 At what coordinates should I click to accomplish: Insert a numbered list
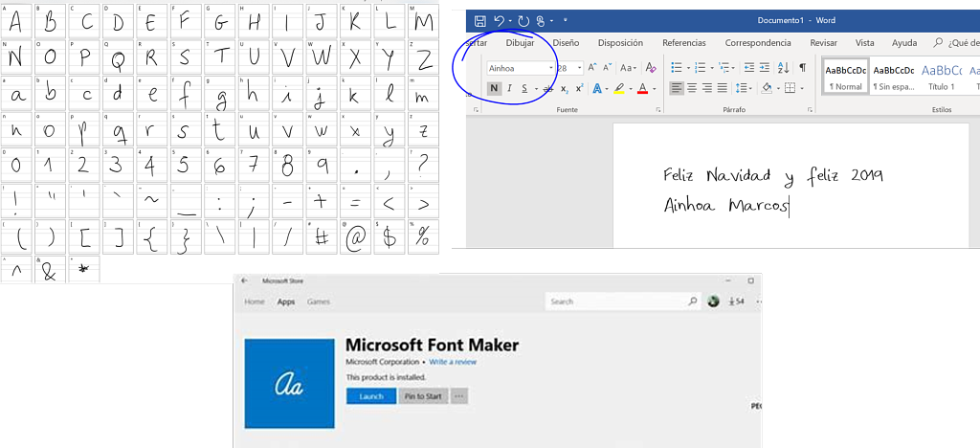pyautogui.click(x=700, y=67)
